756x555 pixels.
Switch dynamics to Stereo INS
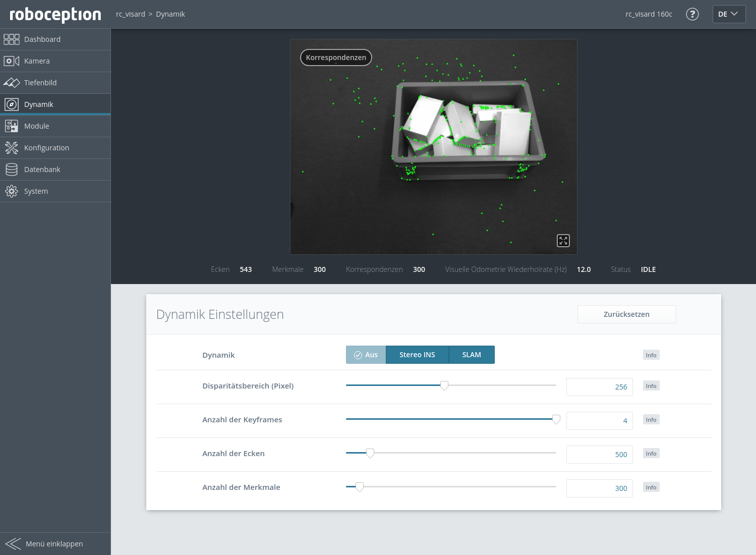(417, 355)
